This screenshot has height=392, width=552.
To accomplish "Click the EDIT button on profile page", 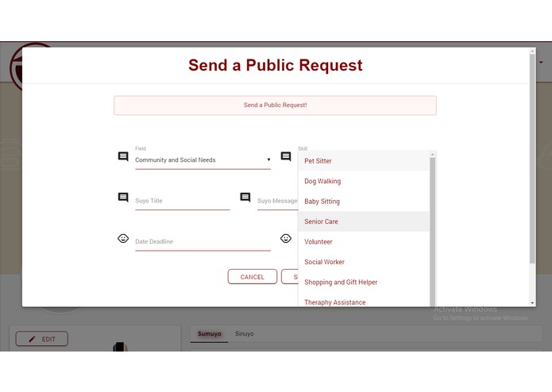I will click(42, 339).
